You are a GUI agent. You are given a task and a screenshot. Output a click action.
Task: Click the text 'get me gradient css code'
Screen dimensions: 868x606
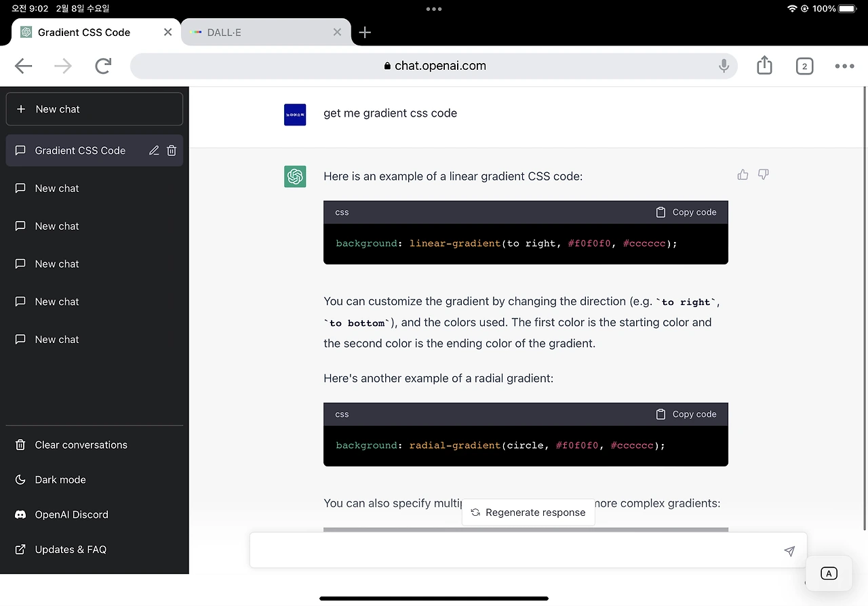391,113
